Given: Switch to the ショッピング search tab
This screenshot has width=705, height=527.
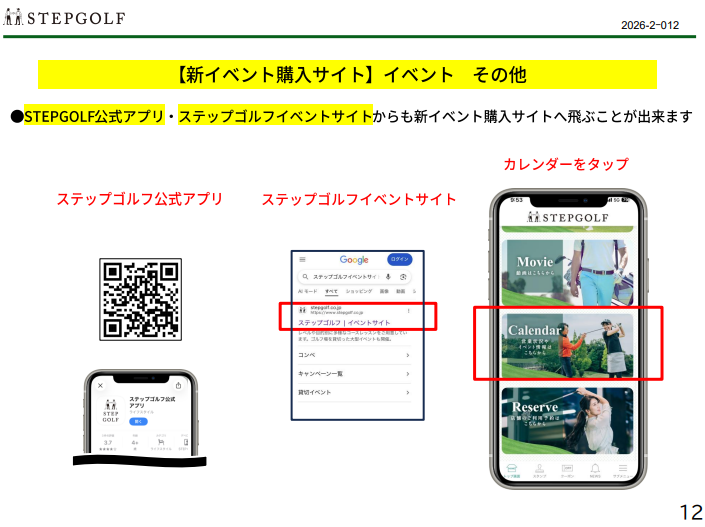Looking at the screenshot, I should tap(356, 291).
